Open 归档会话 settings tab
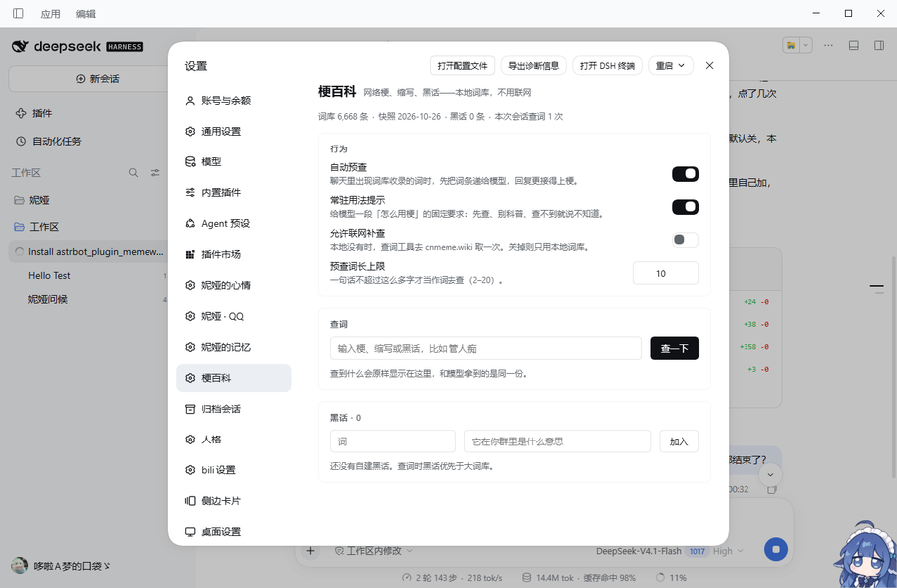Screen dimensions: 897x588 233,409
